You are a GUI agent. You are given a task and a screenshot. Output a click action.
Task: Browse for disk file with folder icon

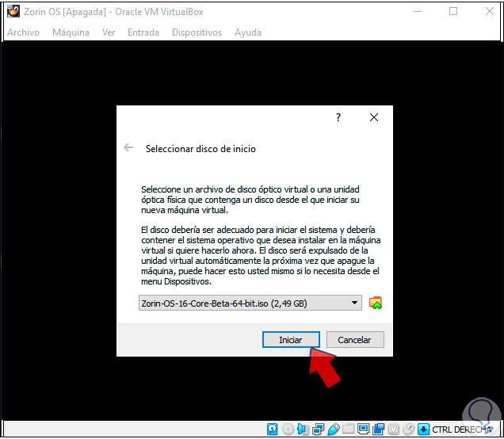point(376,303)
